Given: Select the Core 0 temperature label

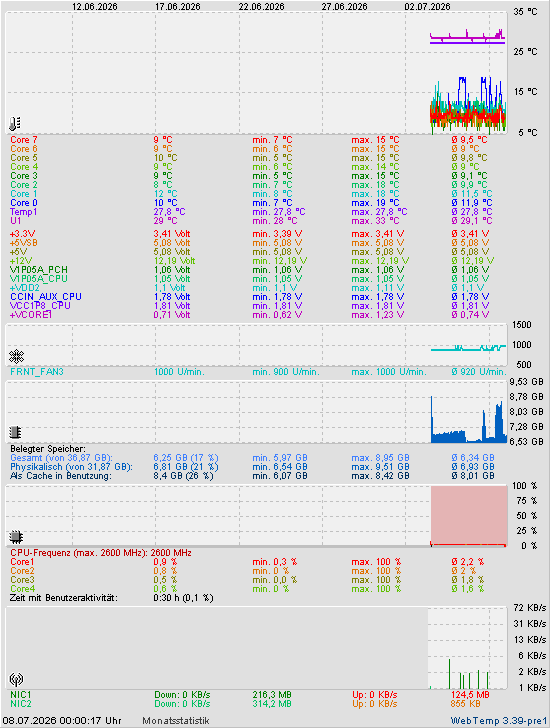Looking at the screenshot, I should click(x=24, y=203).
